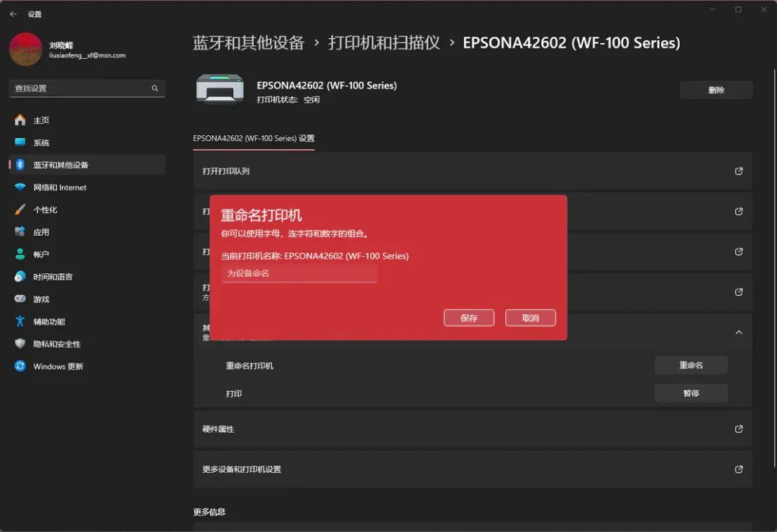Select the Bluetooth icon for 蓝牙和其他设备
Viewport: 777px width, 532px height.
tap(20, 165)
